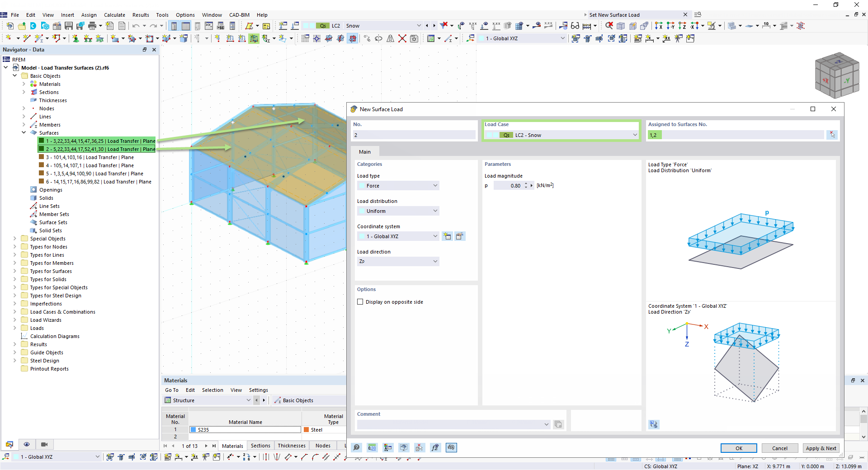The width and height of the screenshot is (868, 470).
Task: Open the Load direction dropdown
Action: (398, 261)
